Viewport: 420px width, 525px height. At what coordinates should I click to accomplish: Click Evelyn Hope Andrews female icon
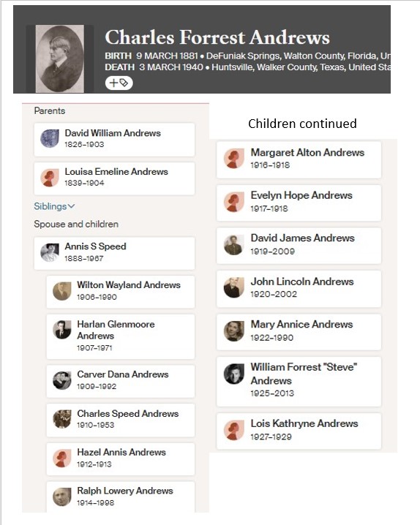pyautogui.click(x=233, y=202)
